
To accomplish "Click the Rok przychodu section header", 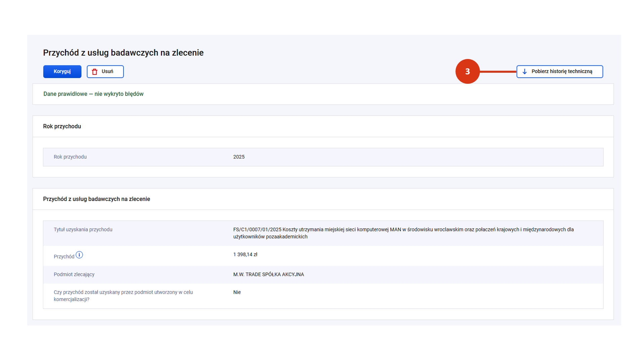I will [62, 126].
